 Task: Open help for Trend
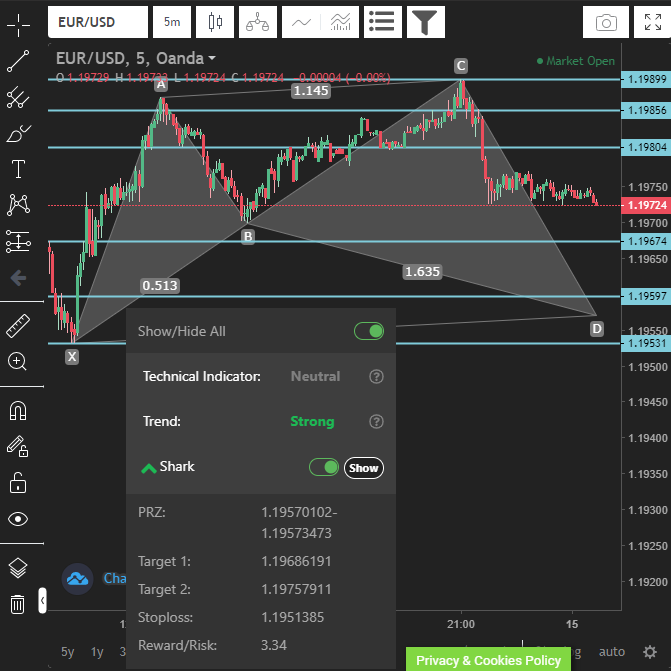click(x=376, y=422)
